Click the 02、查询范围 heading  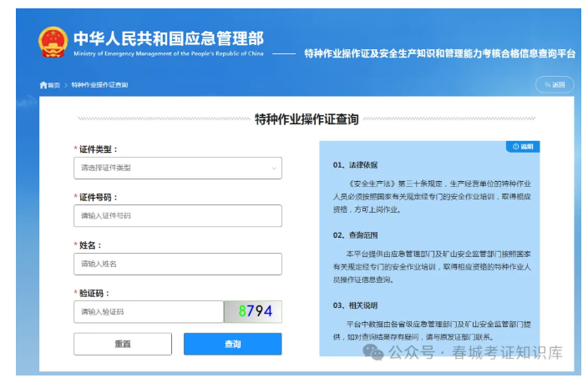pos(355,235)
